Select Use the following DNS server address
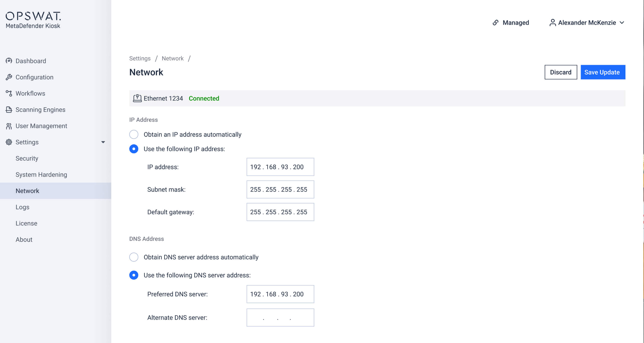 click(134, 275)
